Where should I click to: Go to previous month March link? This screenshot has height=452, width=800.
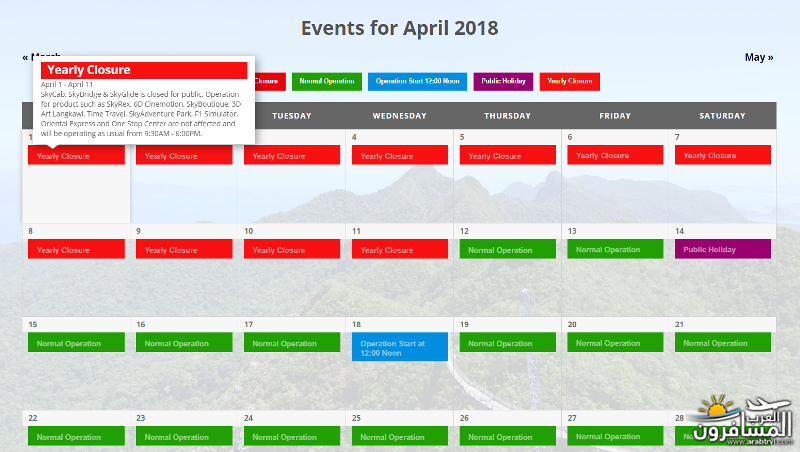point(41,56)
